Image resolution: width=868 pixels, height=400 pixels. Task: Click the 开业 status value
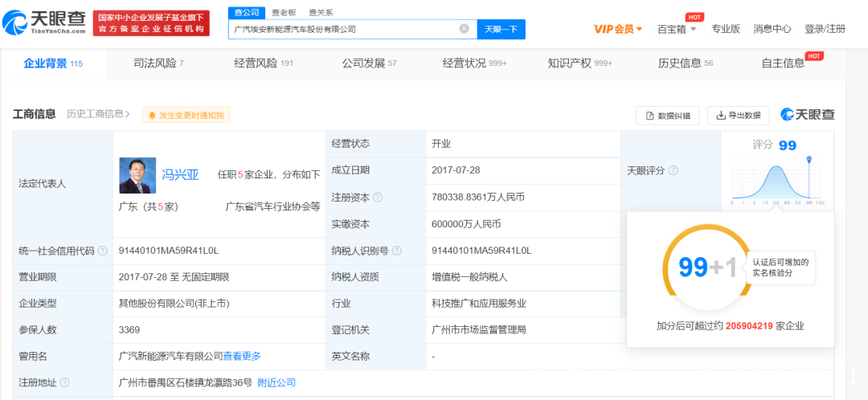[441, 144]
